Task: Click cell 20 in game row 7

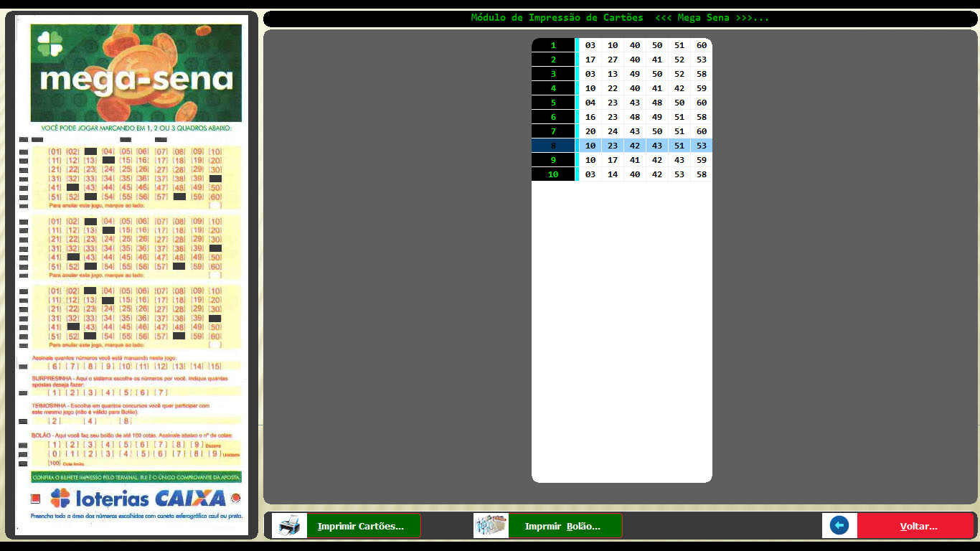Action: tap(590, 131)
